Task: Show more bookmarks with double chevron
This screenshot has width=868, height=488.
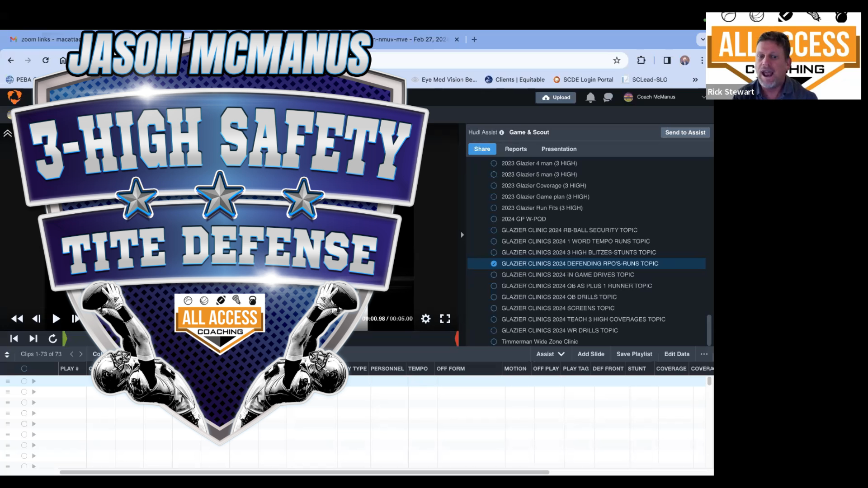Action: pos(695,80)
